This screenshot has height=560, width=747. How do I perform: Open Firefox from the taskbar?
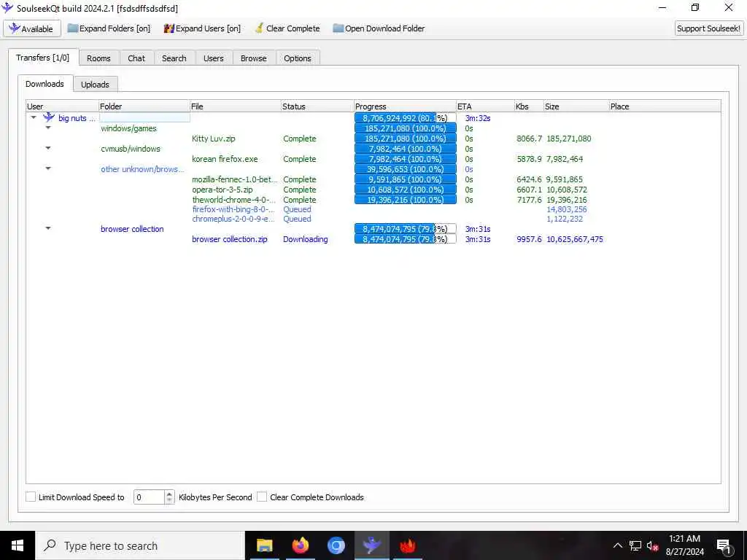click(x=300, y=545)
